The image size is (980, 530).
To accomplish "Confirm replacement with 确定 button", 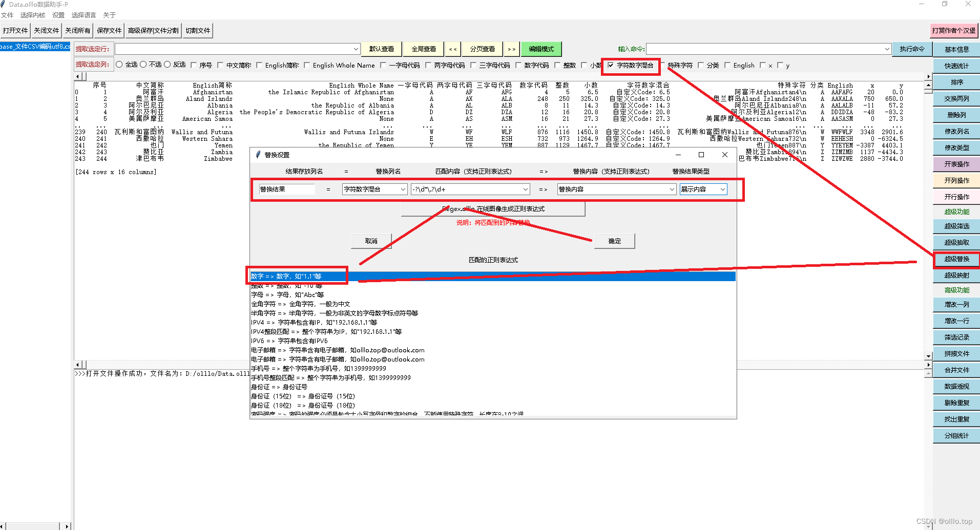I will (613, 241).
